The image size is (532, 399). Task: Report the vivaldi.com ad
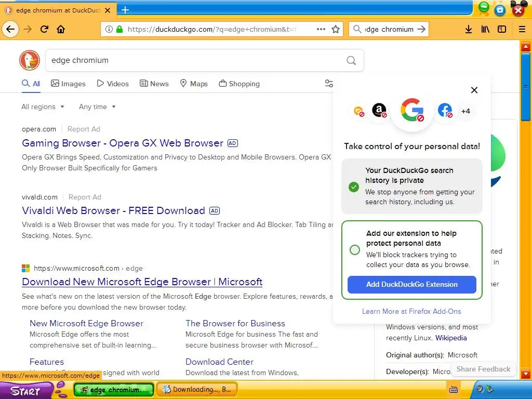coord(85,197)
